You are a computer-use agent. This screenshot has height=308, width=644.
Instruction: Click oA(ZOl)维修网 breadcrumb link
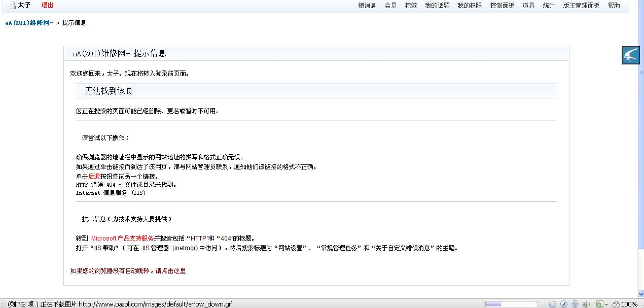coord(29,23)
